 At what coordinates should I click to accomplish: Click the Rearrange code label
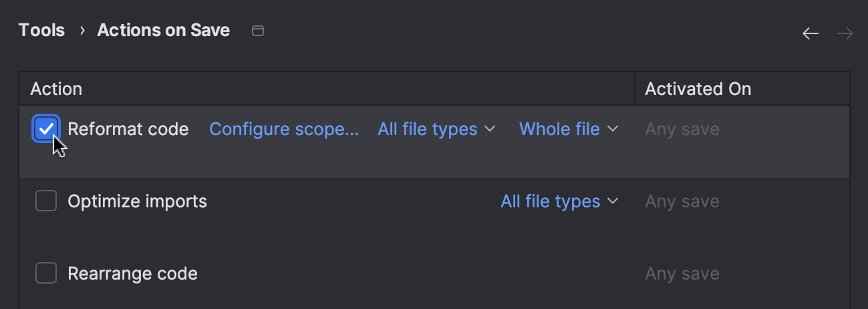133,274
